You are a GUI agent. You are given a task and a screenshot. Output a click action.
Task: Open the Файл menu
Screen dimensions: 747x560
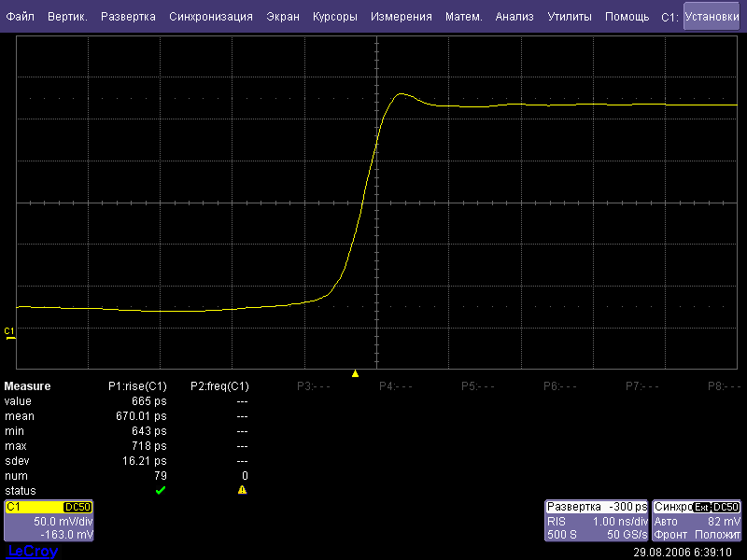pyautogui.click(x=20, y=17)
